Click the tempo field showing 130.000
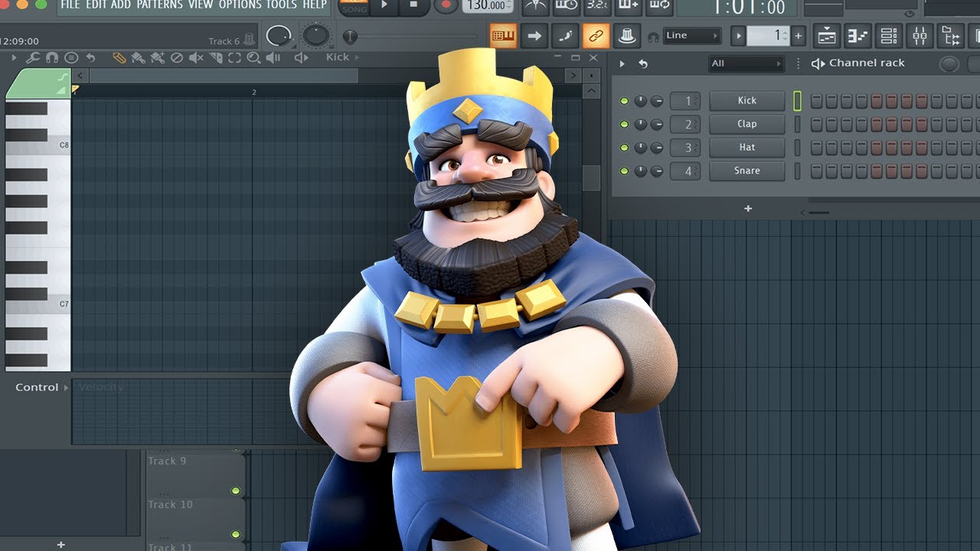 (488, 6)
